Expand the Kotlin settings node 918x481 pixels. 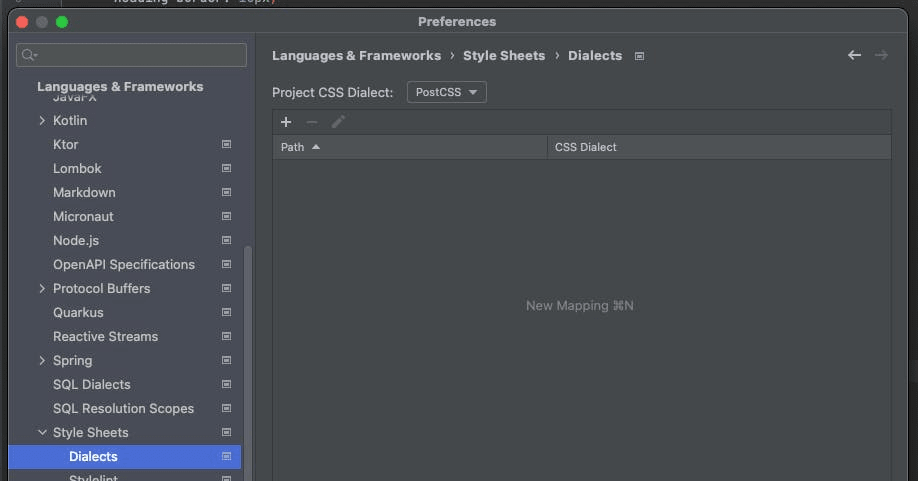point(42,120)
